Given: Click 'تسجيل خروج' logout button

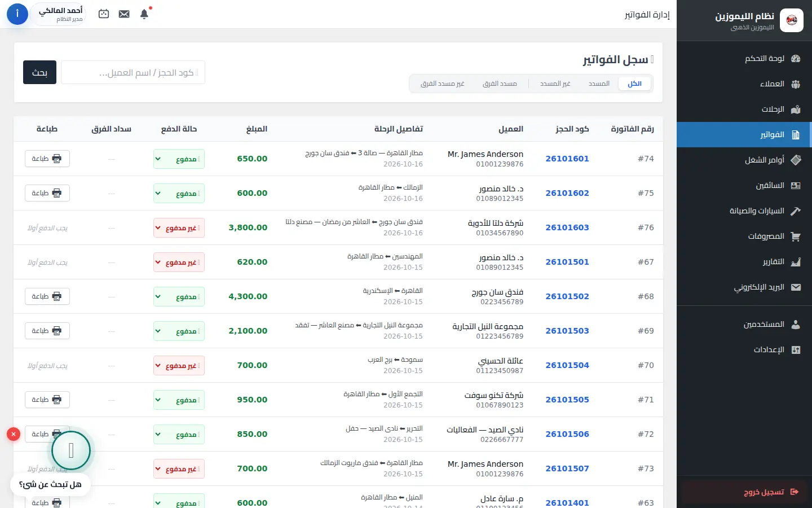Looking at the screenshot, I should click(x=744, y=492).
